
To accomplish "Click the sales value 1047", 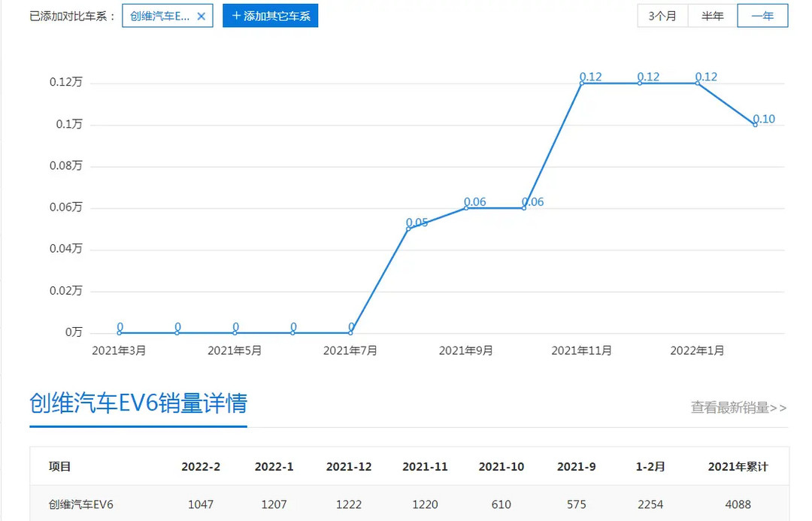I will [201, 504].
